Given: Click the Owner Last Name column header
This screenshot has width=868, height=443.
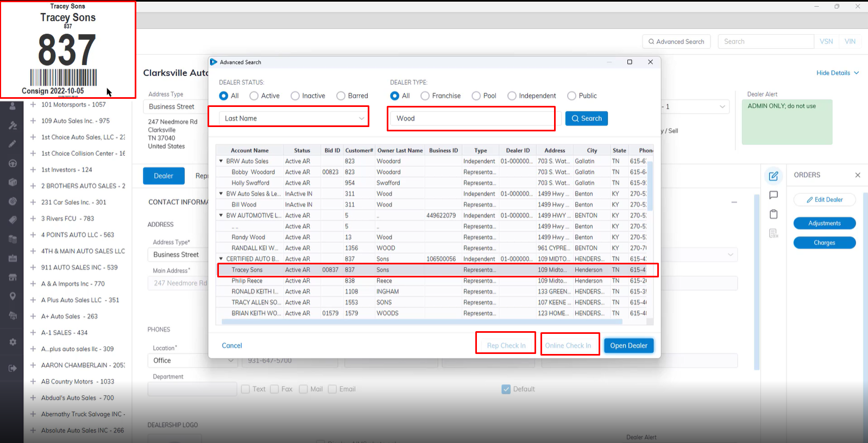Looking at the screenshot, I should pos(400,150).
